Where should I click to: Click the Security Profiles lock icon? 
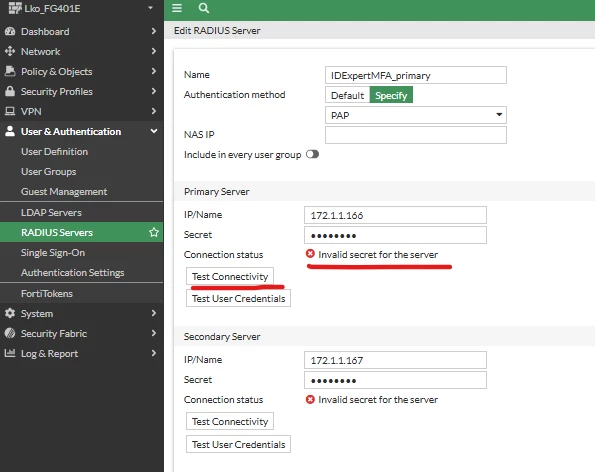pyautogui.click(x=10, y=91)
